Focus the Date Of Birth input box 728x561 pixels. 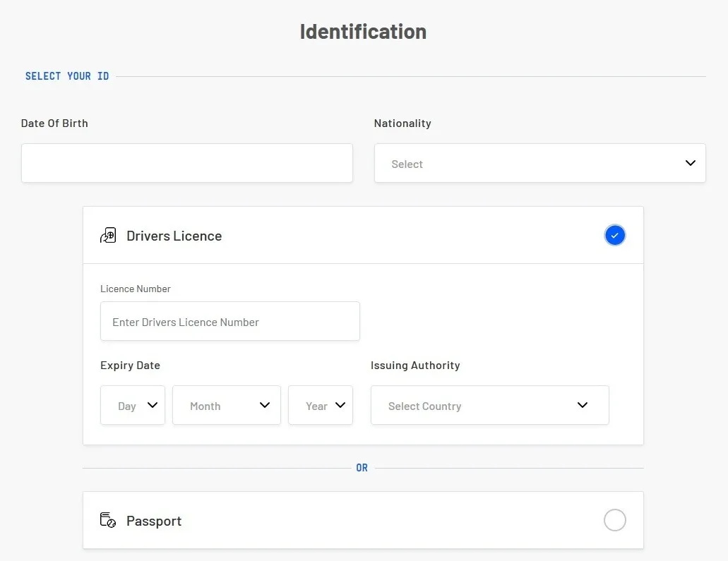[x=186, y=163]
